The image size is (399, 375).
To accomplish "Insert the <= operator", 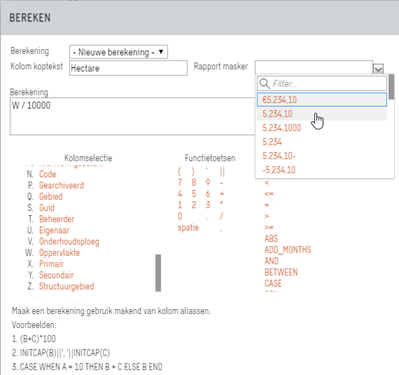I will (269, 194).
